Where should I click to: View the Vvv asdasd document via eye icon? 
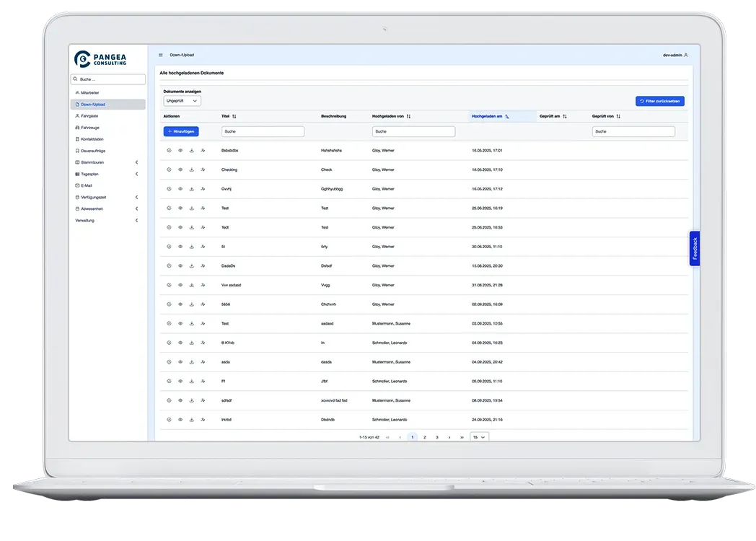point(180,285)
